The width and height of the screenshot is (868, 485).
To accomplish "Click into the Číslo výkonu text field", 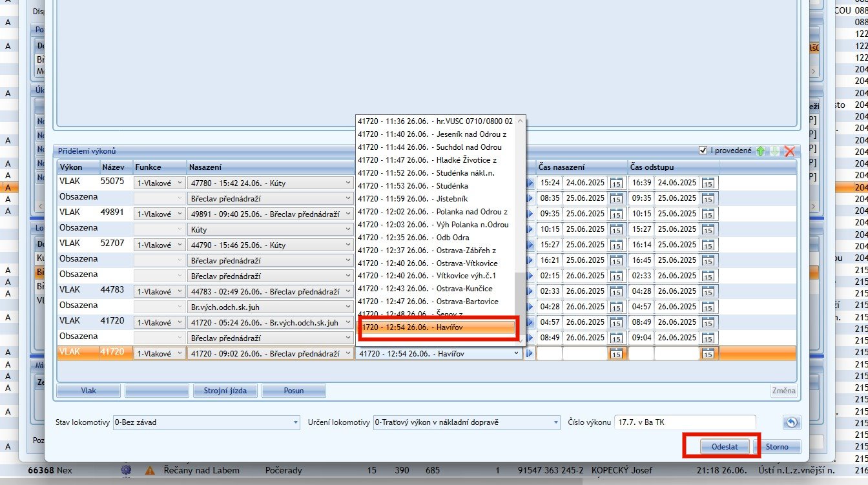I will (x=684, y=422).
